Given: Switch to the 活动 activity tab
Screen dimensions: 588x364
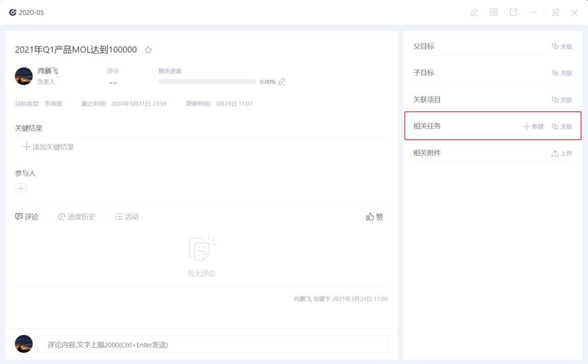Looking at the screenshot, I should click(x=127, y=217).
